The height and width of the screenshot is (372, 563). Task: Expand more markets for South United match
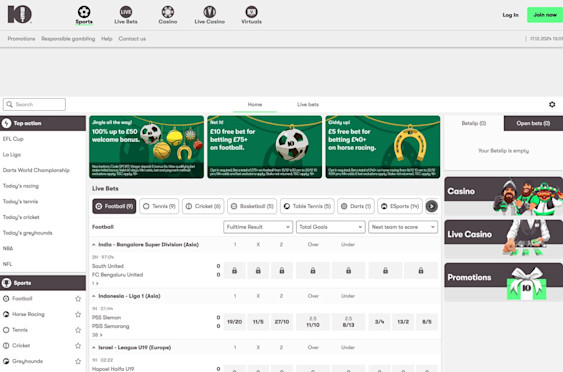95,283
